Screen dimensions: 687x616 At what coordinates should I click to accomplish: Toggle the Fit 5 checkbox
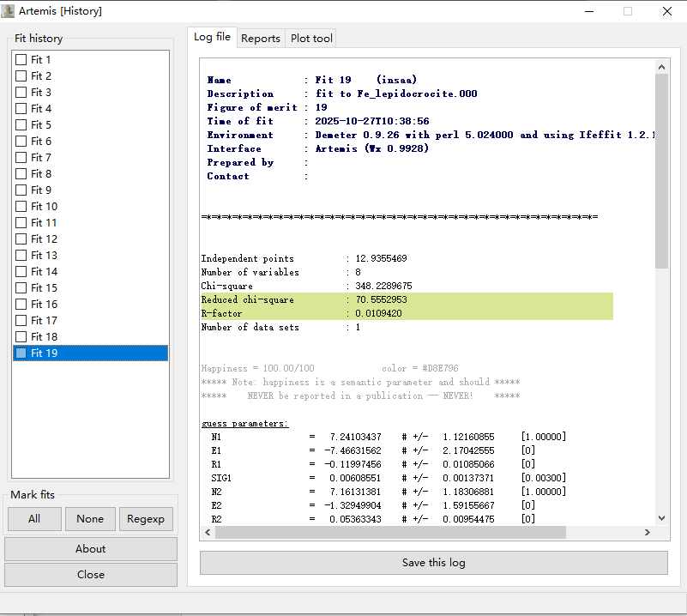21,125
